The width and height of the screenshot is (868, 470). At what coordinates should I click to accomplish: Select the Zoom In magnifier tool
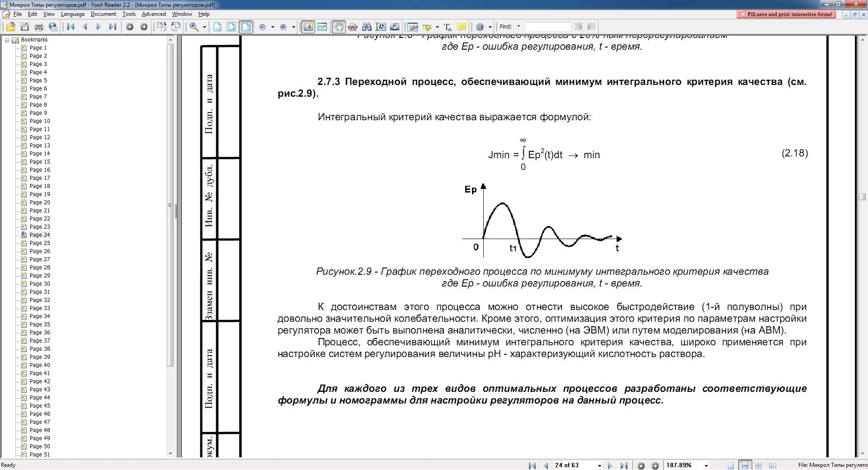tap(194, 27)
